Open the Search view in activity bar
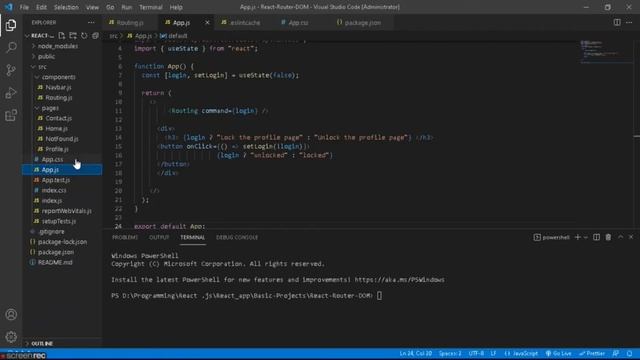Screen dimensions: 640x360 pos(11,48)
